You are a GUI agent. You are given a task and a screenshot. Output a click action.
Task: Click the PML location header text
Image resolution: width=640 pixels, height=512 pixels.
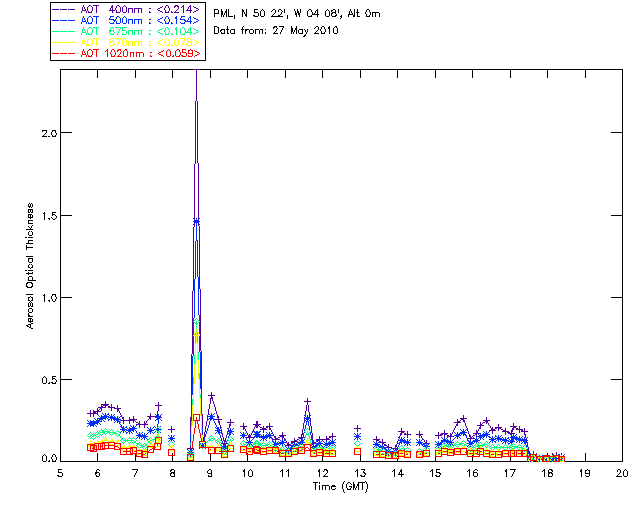[x=297, y=14]
